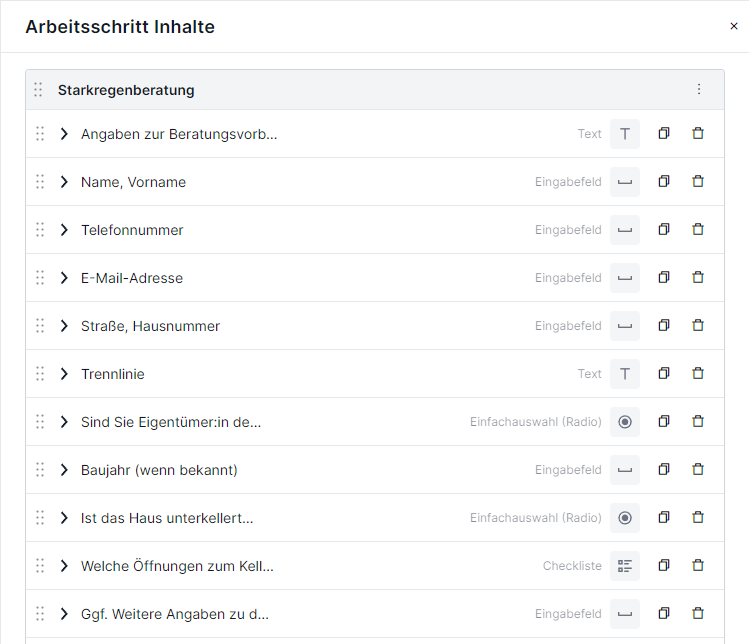
Task: Expand the Name, Vorname item
Action: pos(64,182)
